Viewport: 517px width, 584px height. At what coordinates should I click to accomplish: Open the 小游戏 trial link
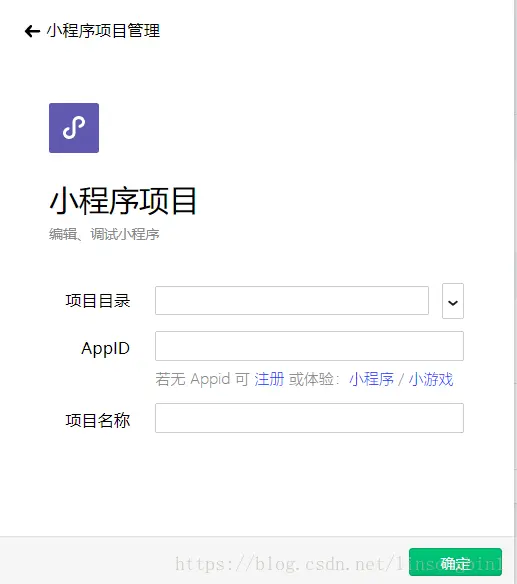[x=431, y=380]
